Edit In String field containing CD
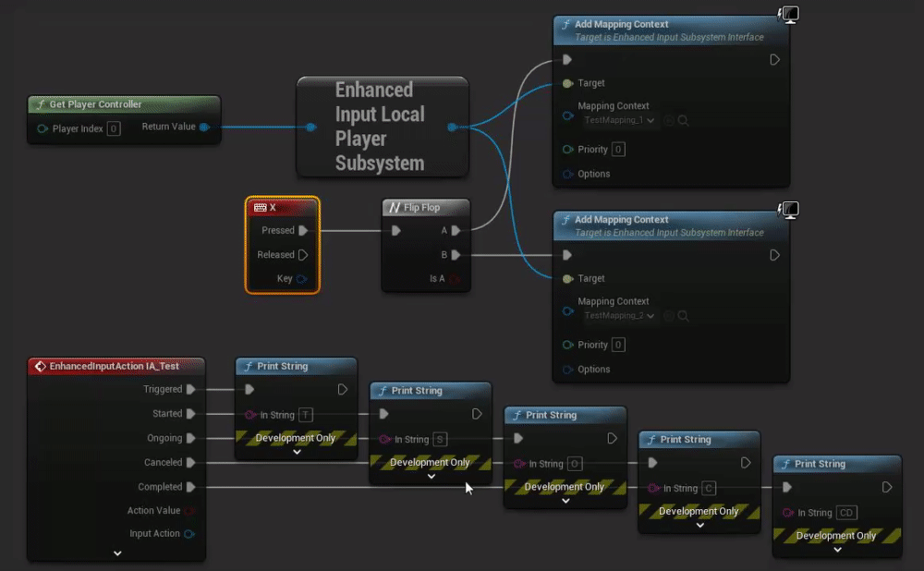924x571 pixels. [x=846, y=513]
